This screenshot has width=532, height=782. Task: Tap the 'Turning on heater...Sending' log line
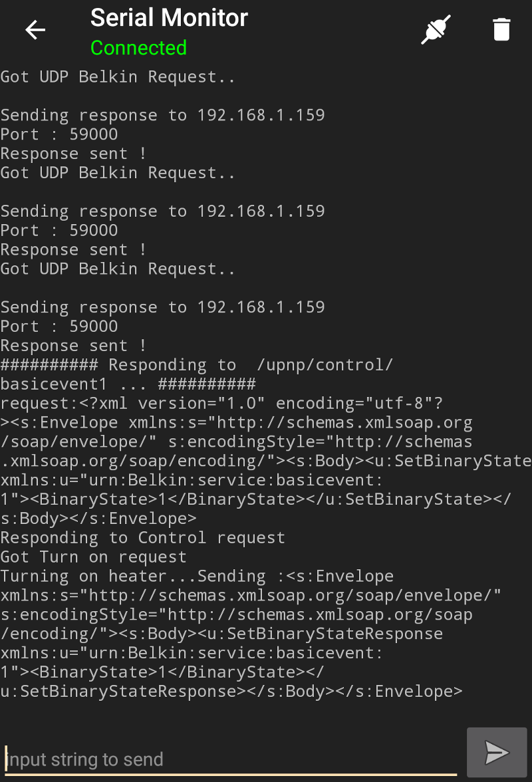tap(197, 577)
